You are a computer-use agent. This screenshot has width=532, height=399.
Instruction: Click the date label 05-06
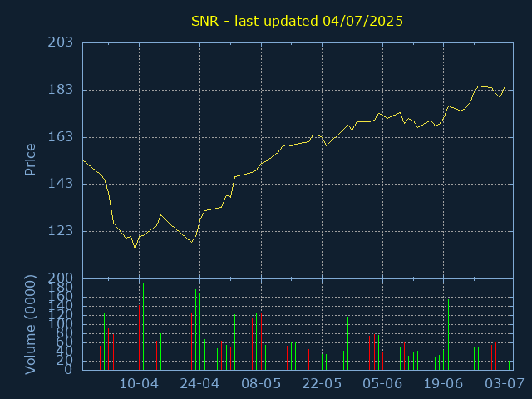tap(382, 384)
